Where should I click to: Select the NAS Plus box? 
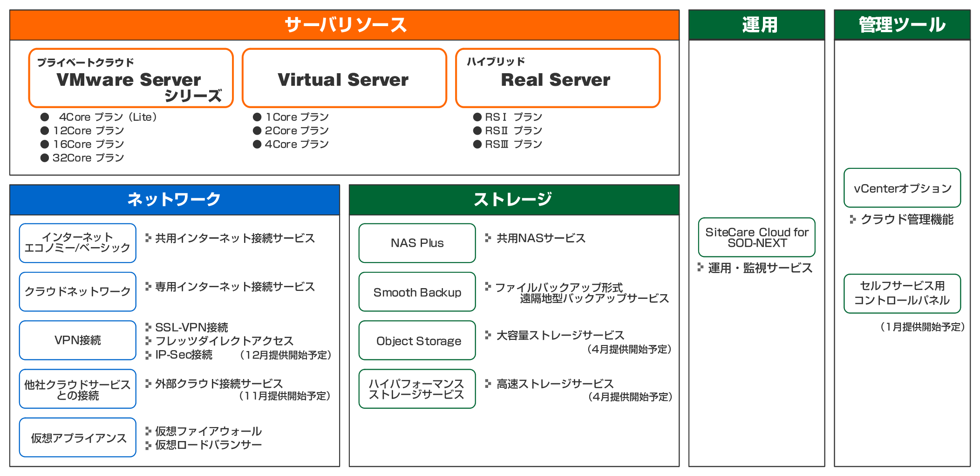click(417, 243)
